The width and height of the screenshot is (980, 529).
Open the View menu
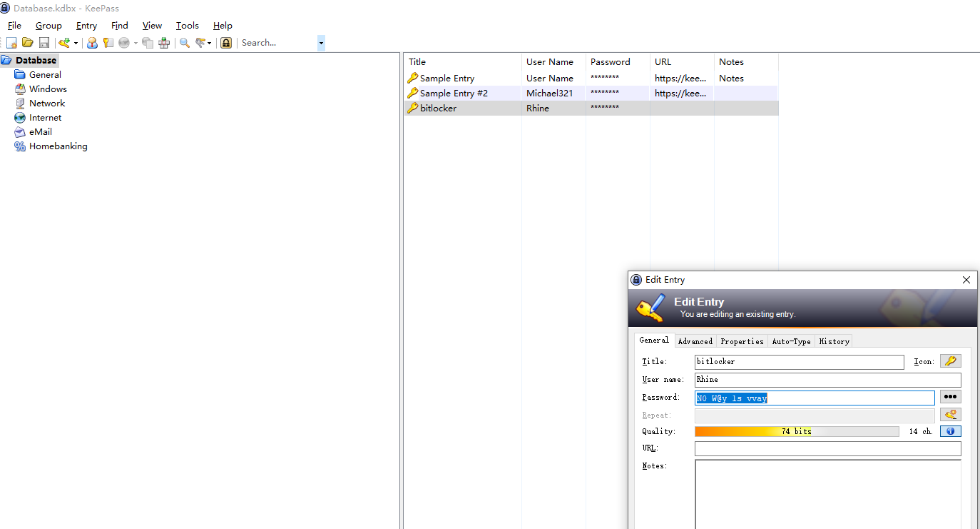[x=152, y=26]
